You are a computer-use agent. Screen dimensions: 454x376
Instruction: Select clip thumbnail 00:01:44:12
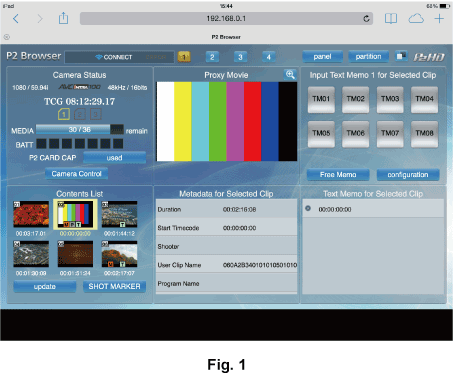119,214
